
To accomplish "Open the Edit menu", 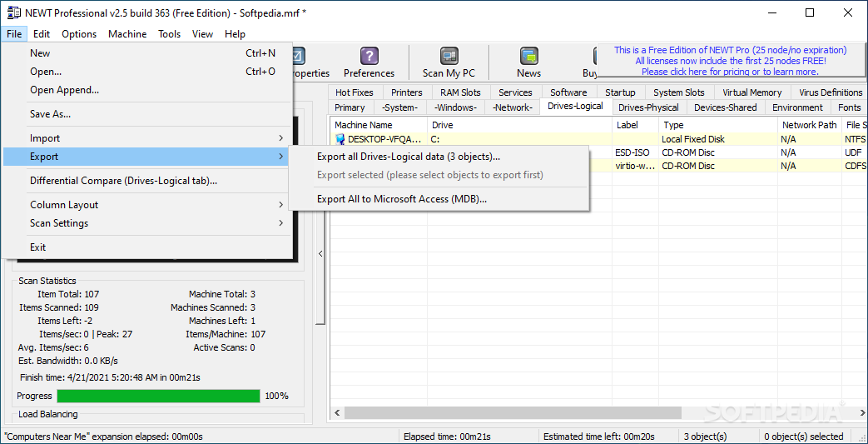I will pyautogui.click(x=42, y=34).
